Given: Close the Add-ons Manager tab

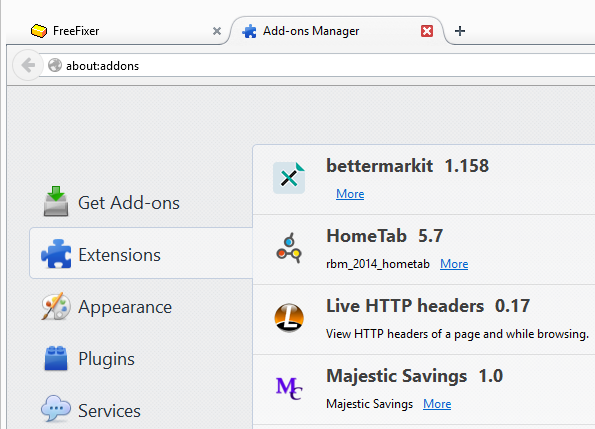Looking at the screenshot, I should click(x=427, y=31).
